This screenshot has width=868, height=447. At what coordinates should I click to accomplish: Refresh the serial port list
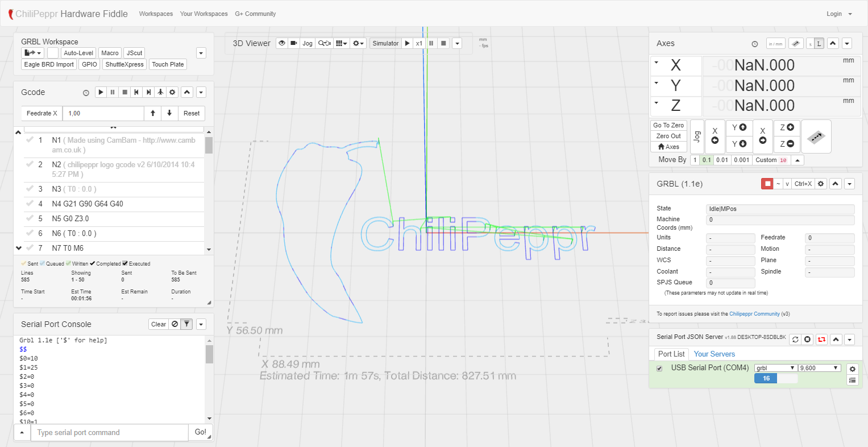click(x=795, y=340)
